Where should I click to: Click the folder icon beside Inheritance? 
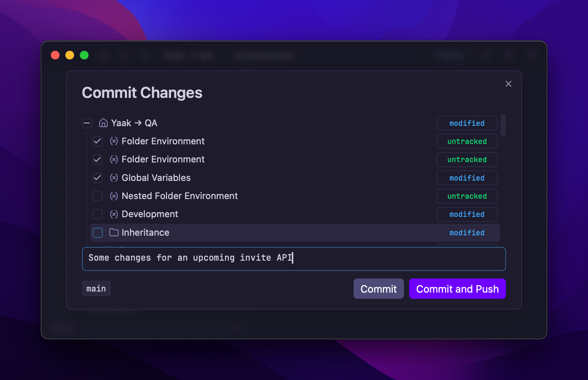click(x=114, y=232)
